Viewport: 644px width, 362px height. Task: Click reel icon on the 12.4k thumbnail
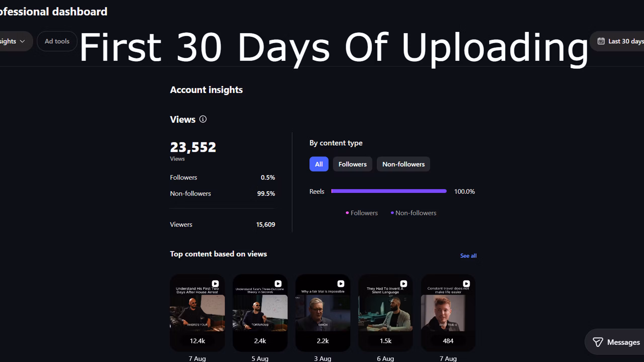pos(215,284)
